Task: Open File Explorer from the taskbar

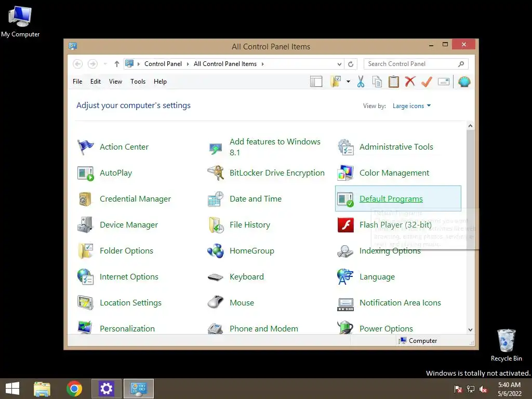Action: click(x=42, y=389)
